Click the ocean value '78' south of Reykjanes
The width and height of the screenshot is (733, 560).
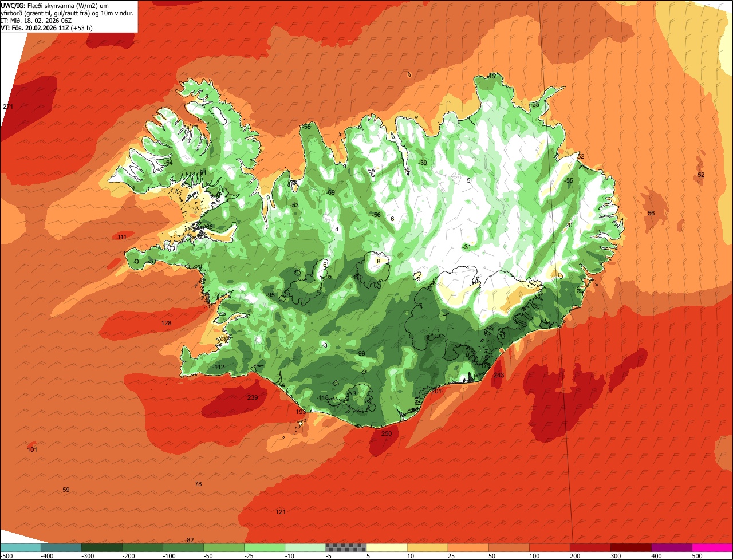[x=198, y=484]
